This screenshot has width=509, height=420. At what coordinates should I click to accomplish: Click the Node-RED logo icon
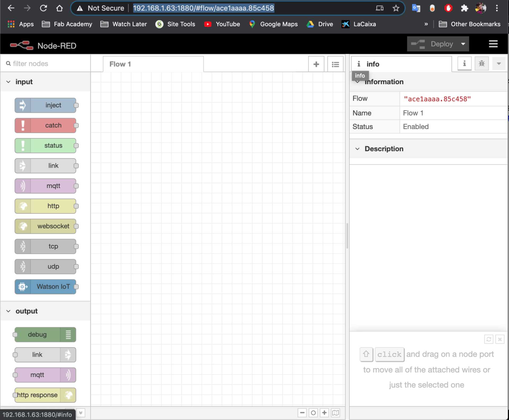click(x=21, y=45)
